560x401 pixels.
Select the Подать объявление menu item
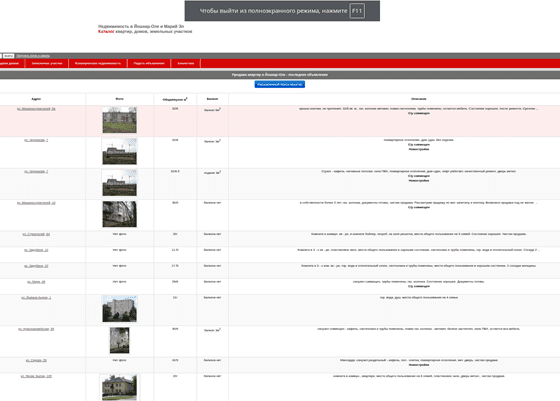[x=149, y=63]
